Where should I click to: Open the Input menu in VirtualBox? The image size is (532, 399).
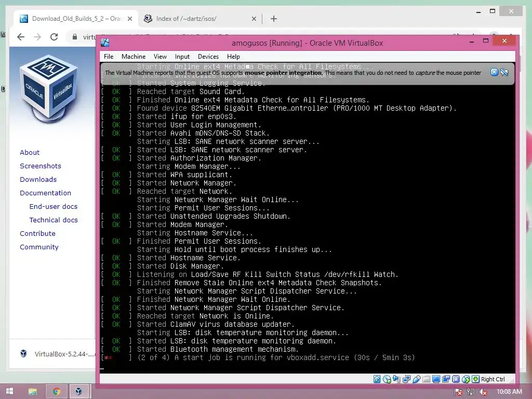[x=182, y=57]
